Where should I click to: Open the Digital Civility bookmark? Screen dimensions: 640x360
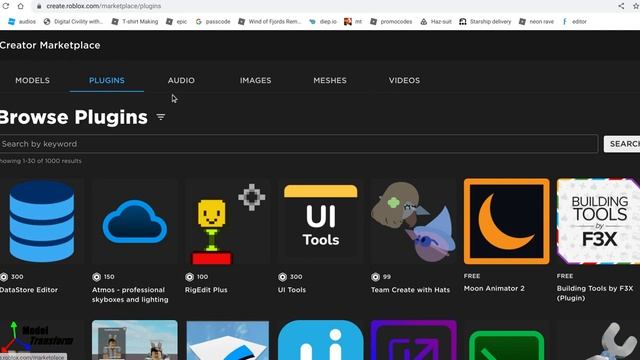[x=73, y=22]
